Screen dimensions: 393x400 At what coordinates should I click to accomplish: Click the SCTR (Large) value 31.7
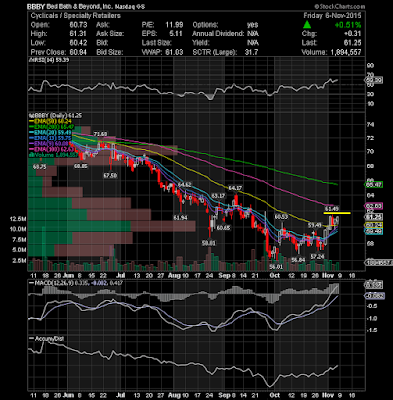click(x=253, y=52)
